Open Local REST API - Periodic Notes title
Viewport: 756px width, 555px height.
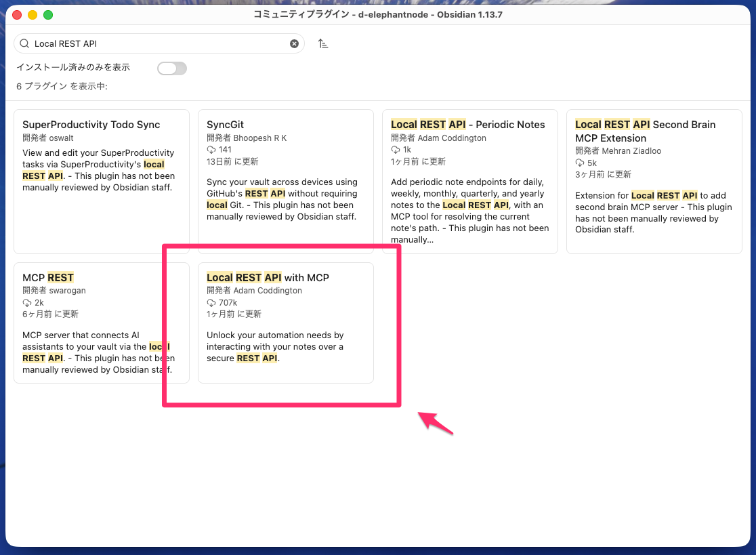tap(467, 125)
